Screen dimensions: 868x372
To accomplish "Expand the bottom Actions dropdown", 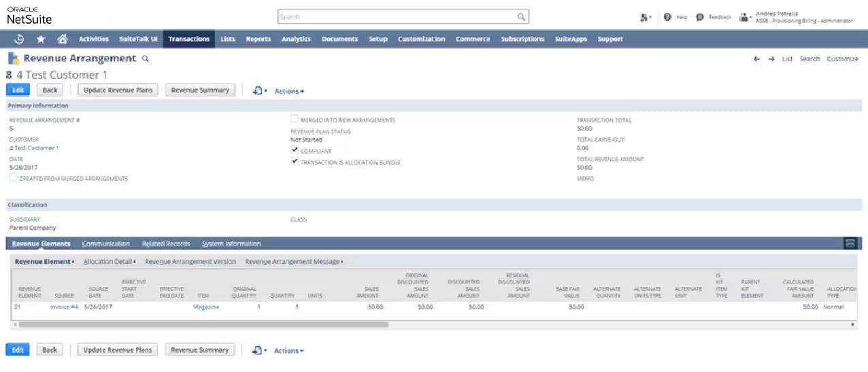I will (x=289, y=351).
